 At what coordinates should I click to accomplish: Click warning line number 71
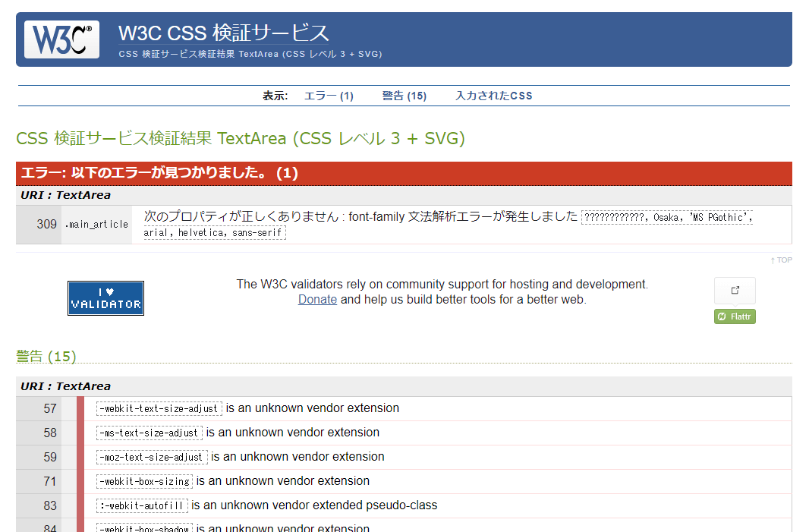point(50,481)
